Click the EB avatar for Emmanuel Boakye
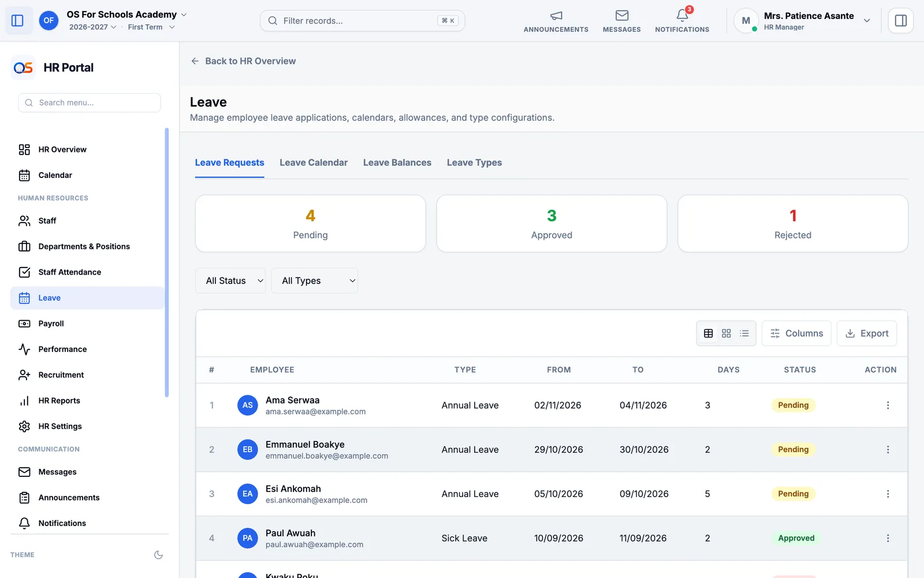Screen dimensions: 924x578 point(248,450)
